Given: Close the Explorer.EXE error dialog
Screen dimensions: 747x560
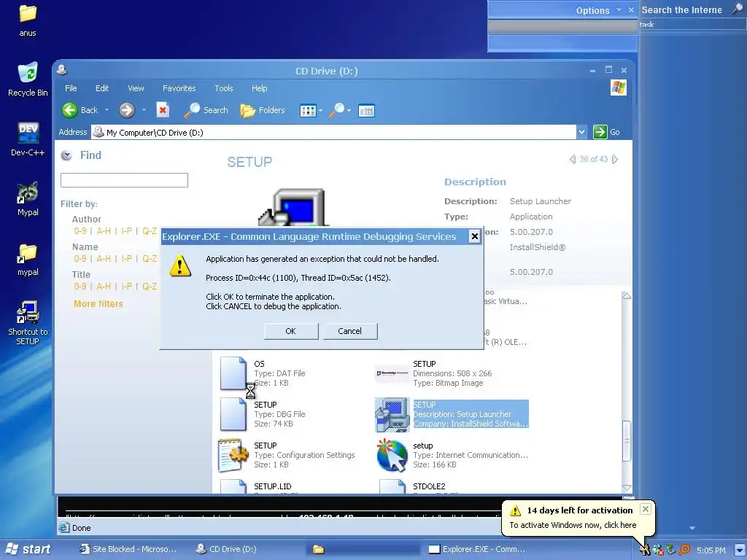Looking at the screenshot, I should [x=474, y=236].
